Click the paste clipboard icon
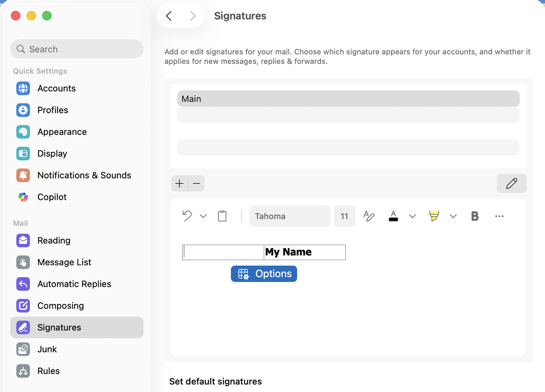Screen dimensions: 545x392 (x=222, y=216)
